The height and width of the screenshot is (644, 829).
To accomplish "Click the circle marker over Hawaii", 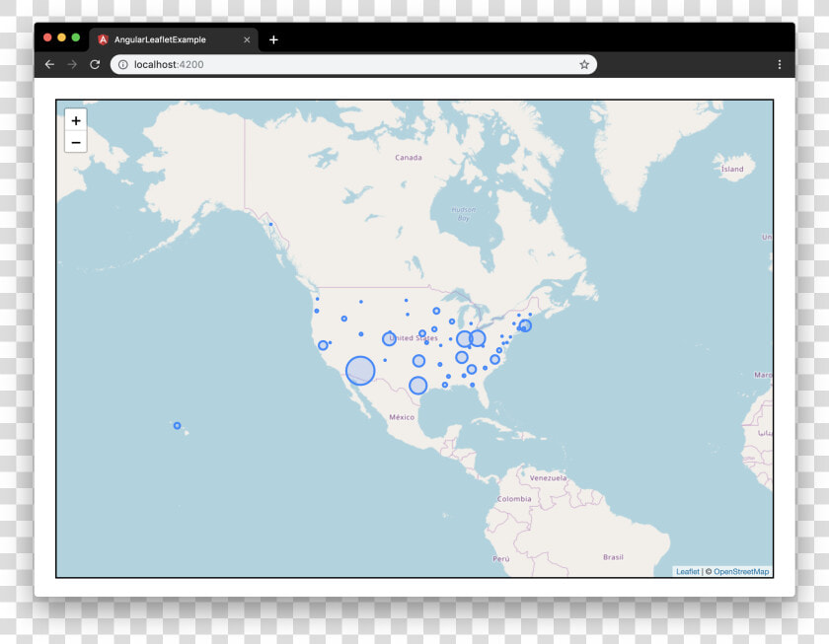I will [177, 425].
